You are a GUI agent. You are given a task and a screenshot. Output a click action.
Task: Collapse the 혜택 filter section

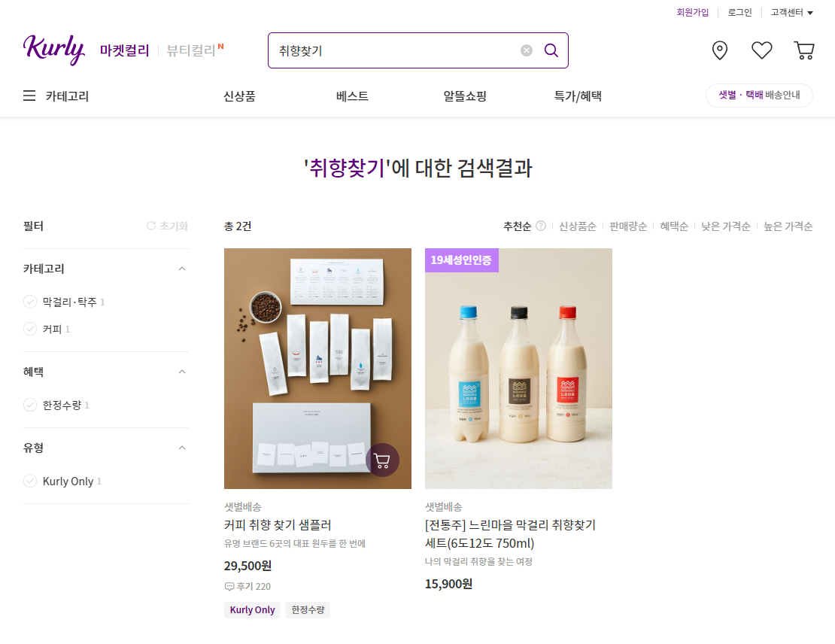click(x=181, y=371)
